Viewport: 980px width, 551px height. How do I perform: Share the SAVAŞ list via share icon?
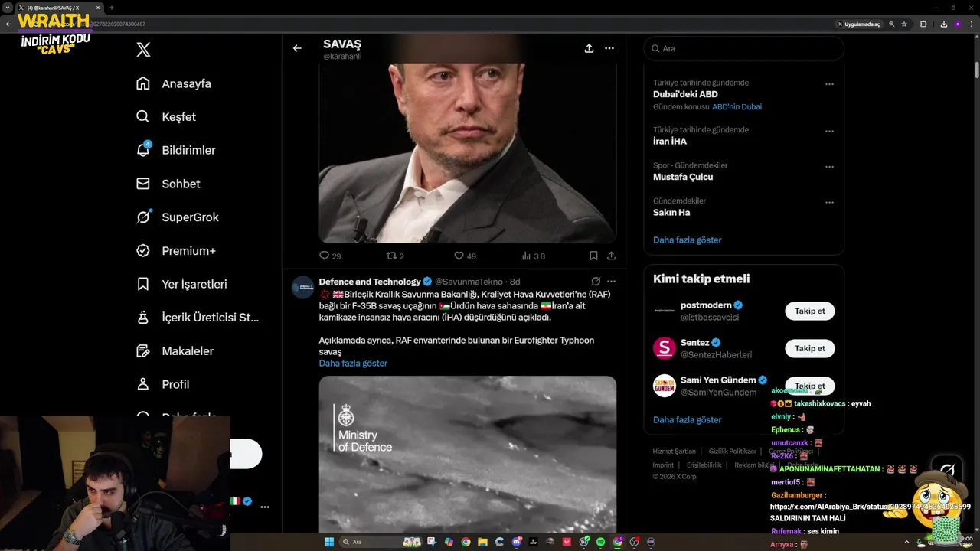589,48
